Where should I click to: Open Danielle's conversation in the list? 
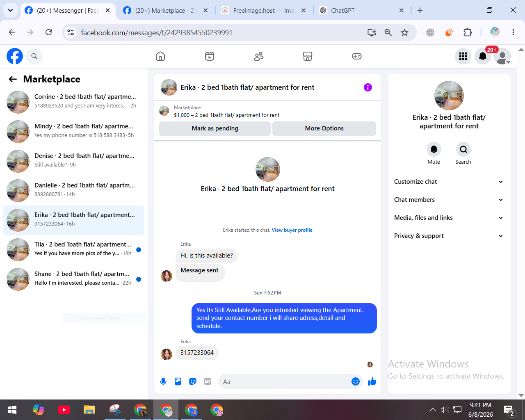74,191
